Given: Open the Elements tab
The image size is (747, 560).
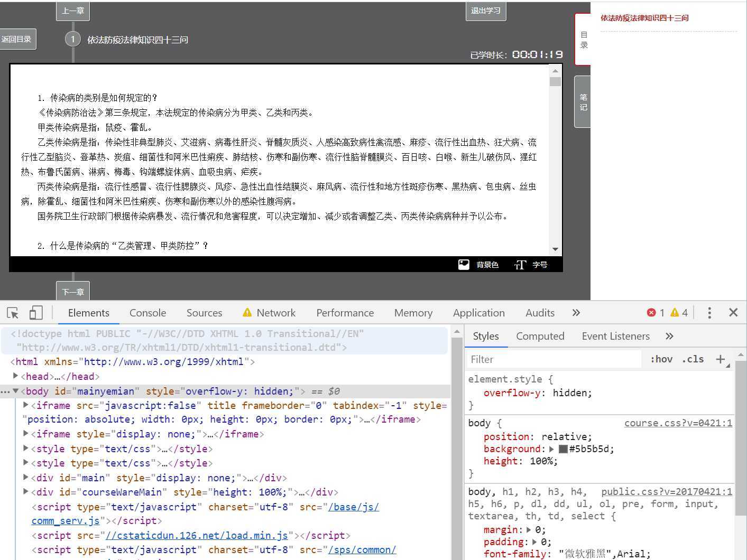Looking at the screenshot, I should tap(88, 313).
